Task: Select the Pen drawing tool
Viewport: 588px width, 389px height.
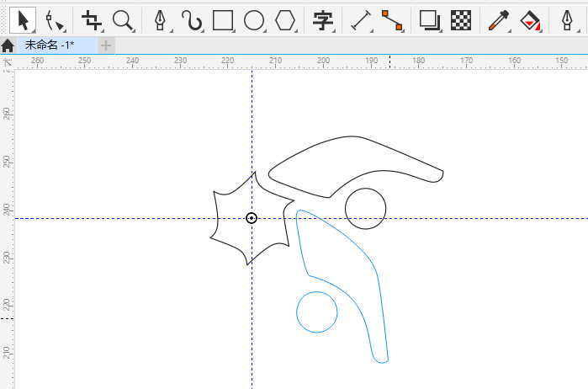Action: [161, 20]
